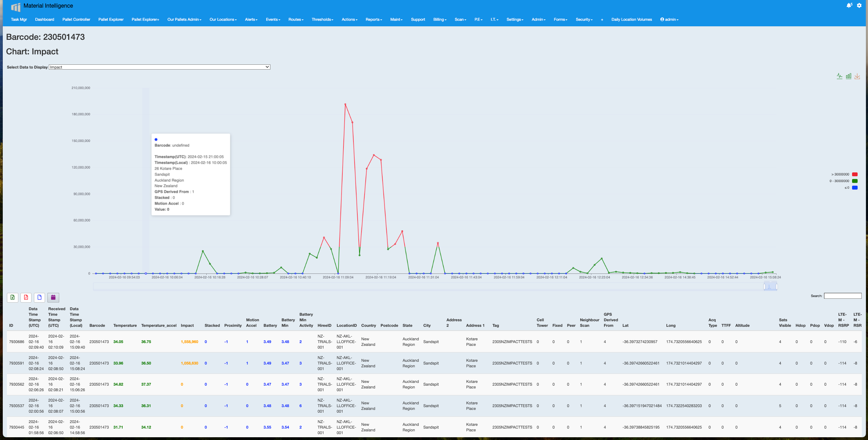Expand the Thresholds menu
The height and width of the screenshot is (440, 868).
coord(322,19)
